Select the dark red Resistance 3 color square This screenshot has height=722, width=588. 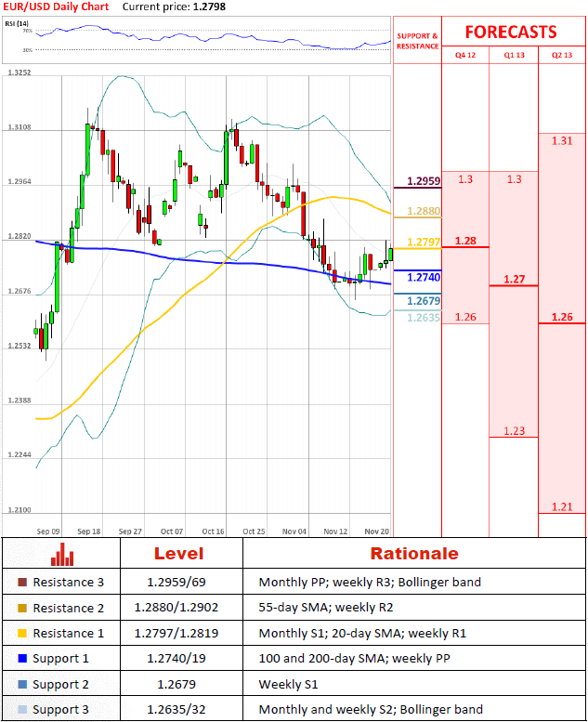(x=22, y=583)
